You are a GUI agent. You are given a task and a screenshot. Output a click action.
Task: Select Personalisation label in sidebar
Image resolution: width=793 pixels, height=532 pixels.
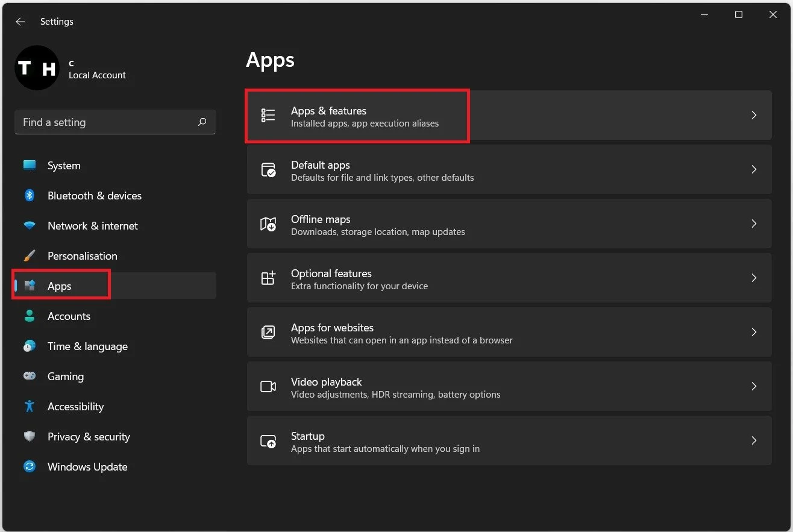coord(83,256)
